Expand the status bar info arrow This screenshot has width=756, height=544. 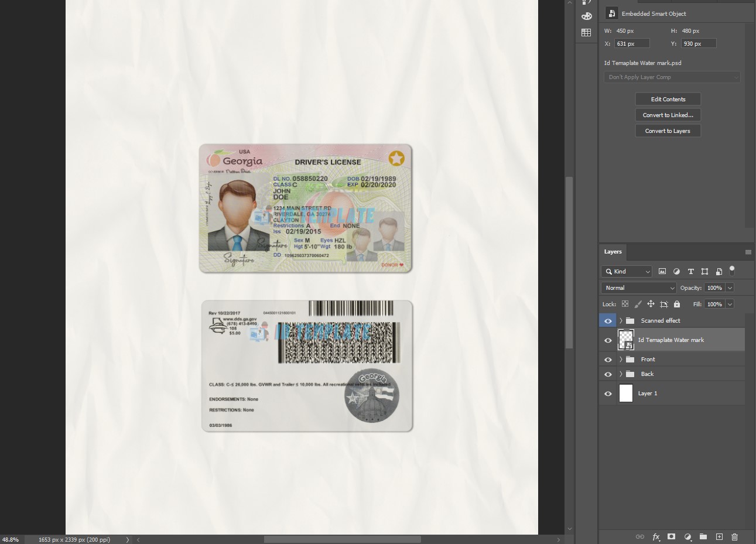click(x=127, y=539)
